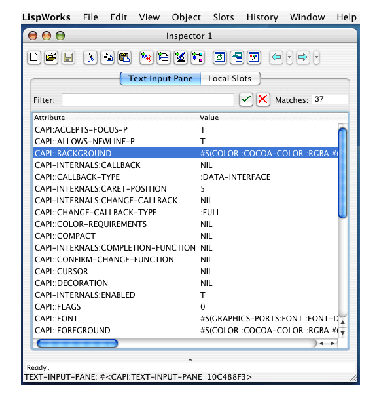
Task: Select the CAPI::FLAGS row
Action: [x=185, y=307]
